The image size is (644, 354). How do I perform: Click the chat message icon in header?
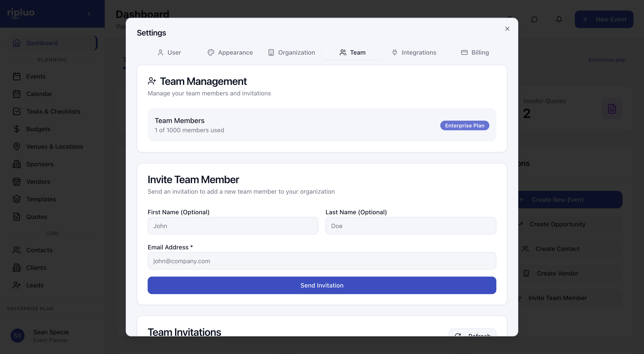(x=534, y=19)
